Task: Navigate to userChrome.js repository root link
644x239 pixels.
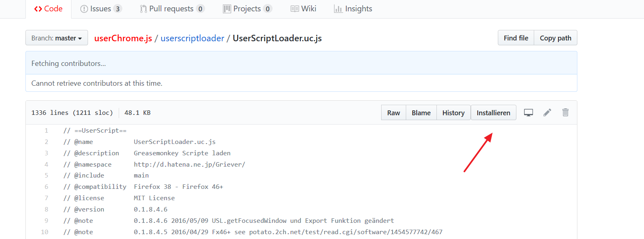Action: 123,38
